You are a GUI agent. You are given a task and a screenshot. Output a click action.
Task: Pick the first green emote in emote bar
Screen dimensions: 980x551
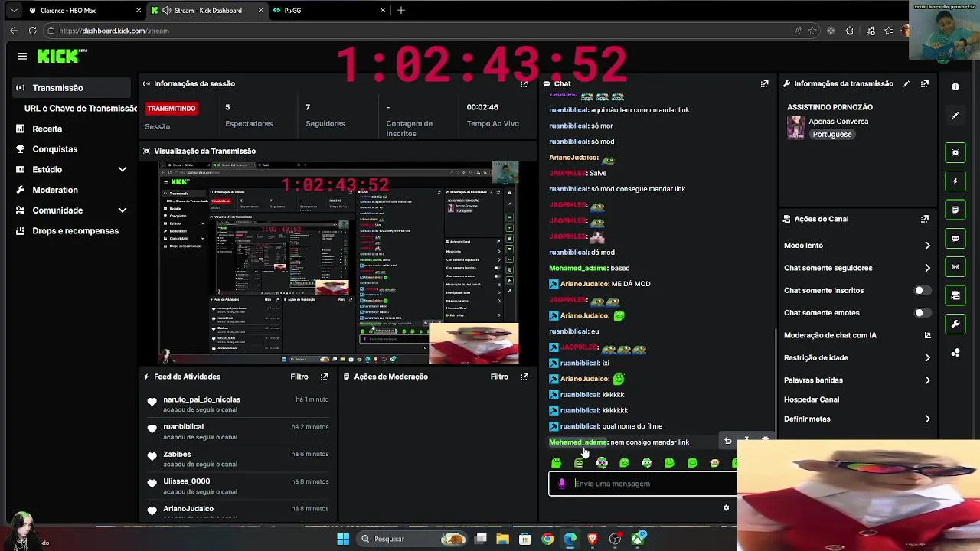point(557,463)
